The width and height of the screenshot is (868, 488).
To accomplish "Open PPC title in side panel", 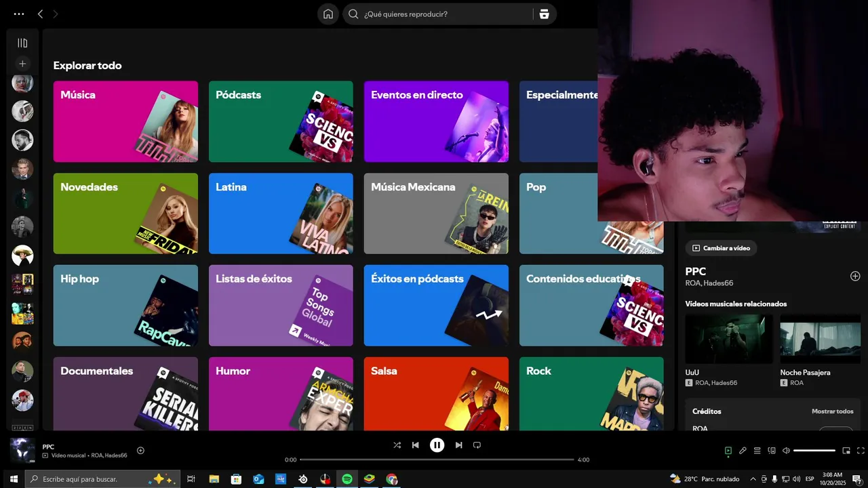I will tap(696, 272).
